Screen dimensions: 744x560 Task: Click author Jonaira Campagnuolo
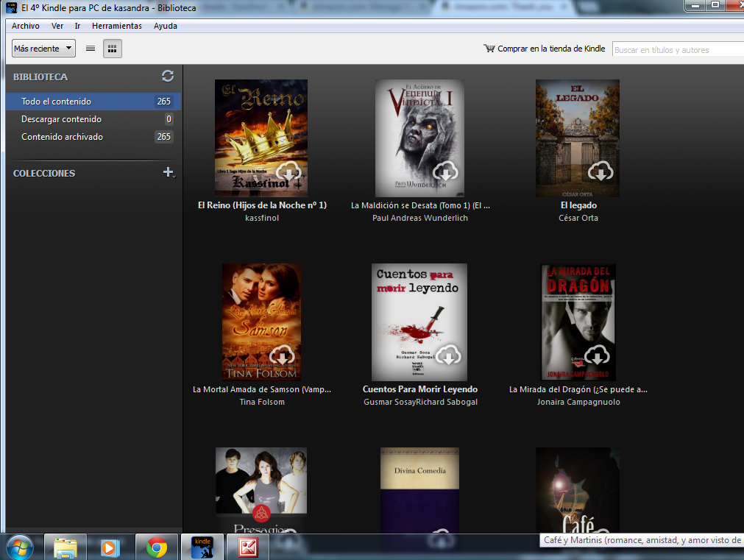pyautogui.click(x=578, y=402)
